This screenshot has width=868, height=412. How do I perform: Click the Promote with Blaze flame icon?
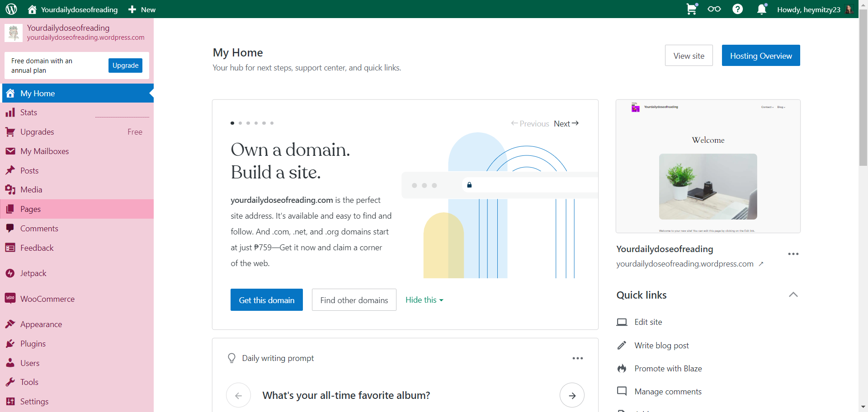coord(622,369)
